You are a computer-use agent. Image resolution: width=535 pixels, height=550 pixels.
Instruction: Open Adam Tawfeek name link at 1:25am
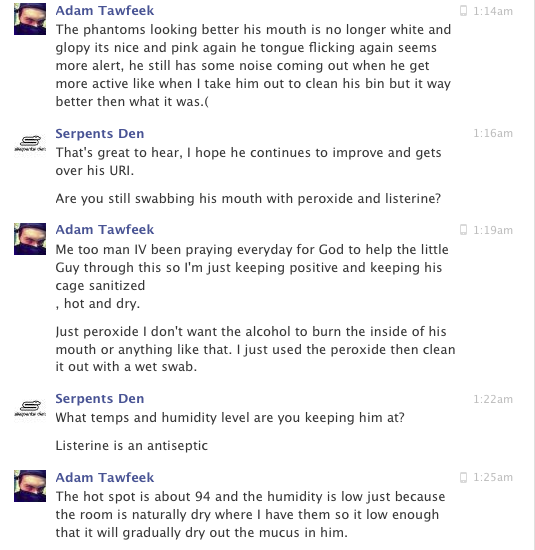tap(105, 477)
